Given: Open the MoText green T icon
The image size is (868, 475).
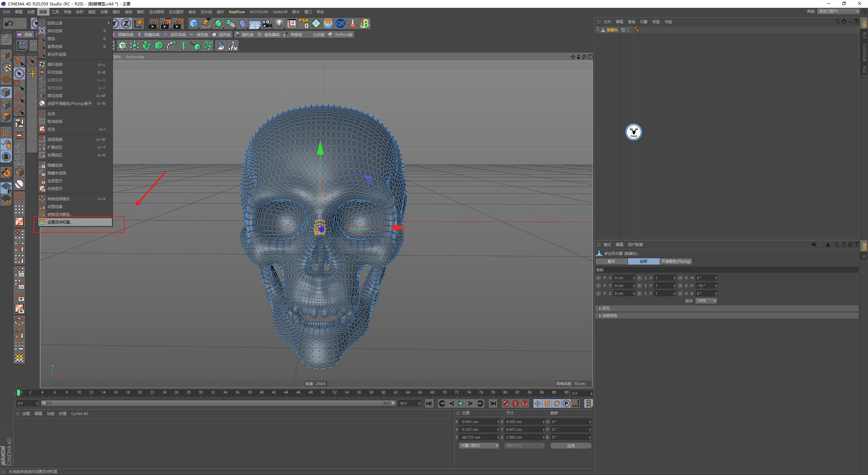Looking at the screenshot, I should pyautogui.click(x=183, y=45).
